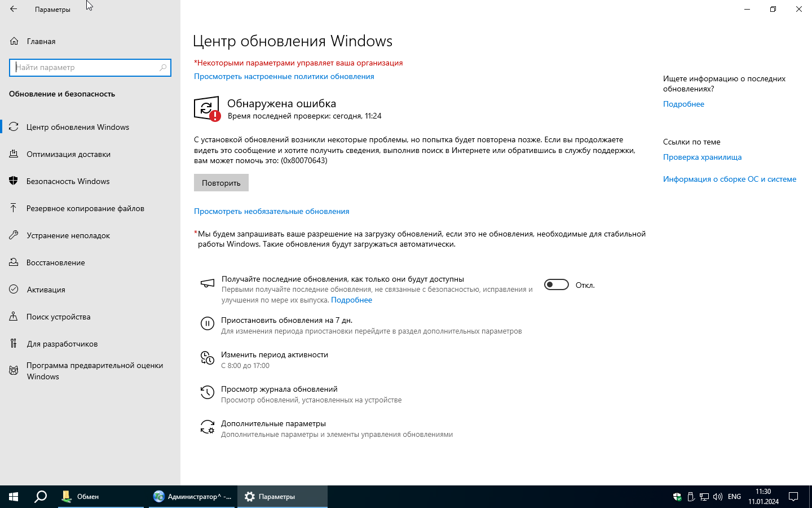
Task: Click the back arrow beside Параметры
Action: point(14,9)
